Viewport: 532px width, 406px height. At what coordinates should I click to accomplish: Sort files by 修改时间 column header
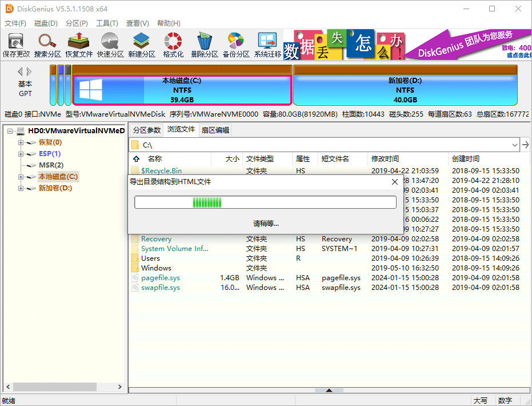pos(385,158)
